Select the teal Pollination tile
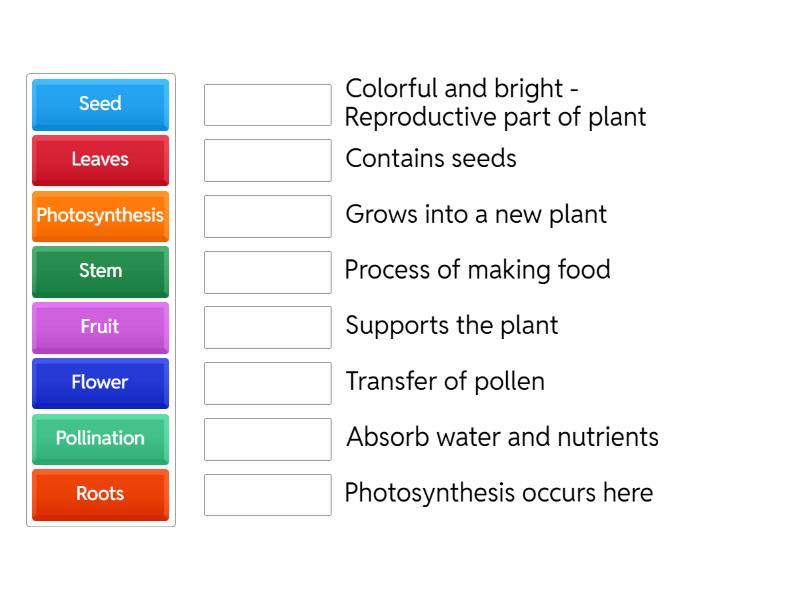 point(100,439)
